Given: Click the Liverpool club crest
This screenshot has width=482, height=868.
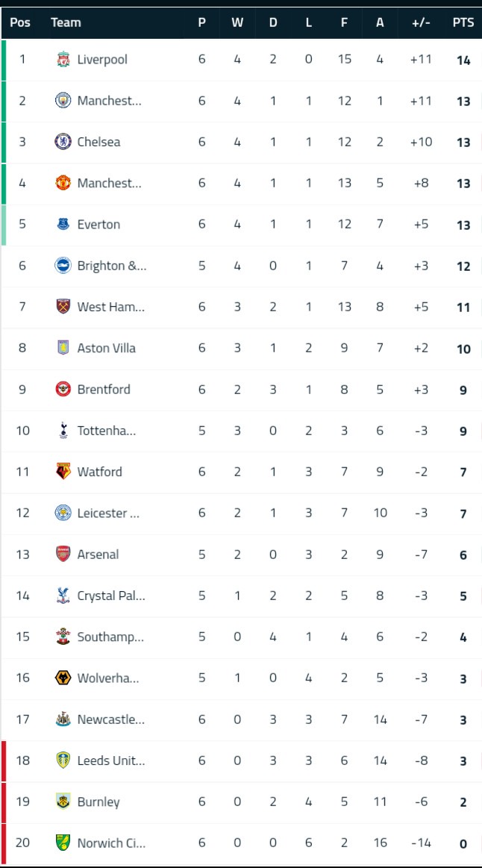Looking at the screenshot, I should click(x=63, y=59).
